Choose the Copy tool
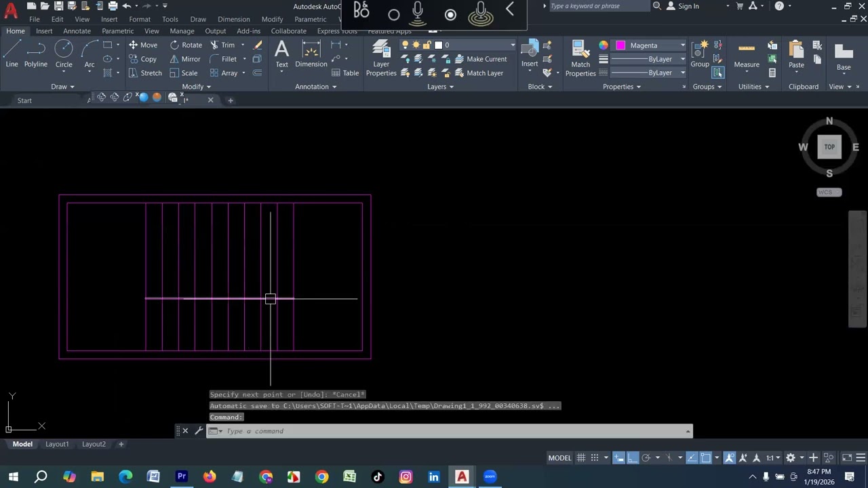The width and height of the screenshot is (868, 488). point(143,59)
